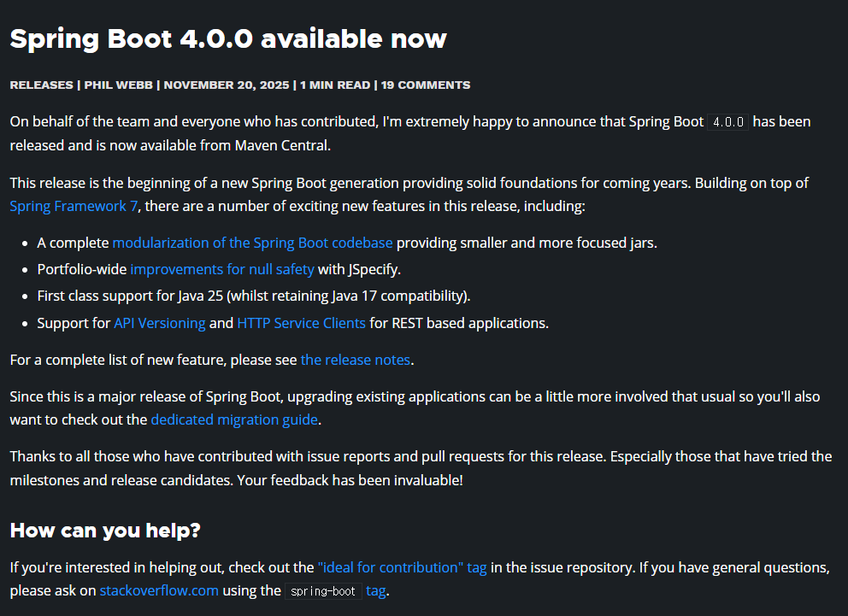View the release notes link
This screenshot has height=616, width=848.
(x=356, y=360)
